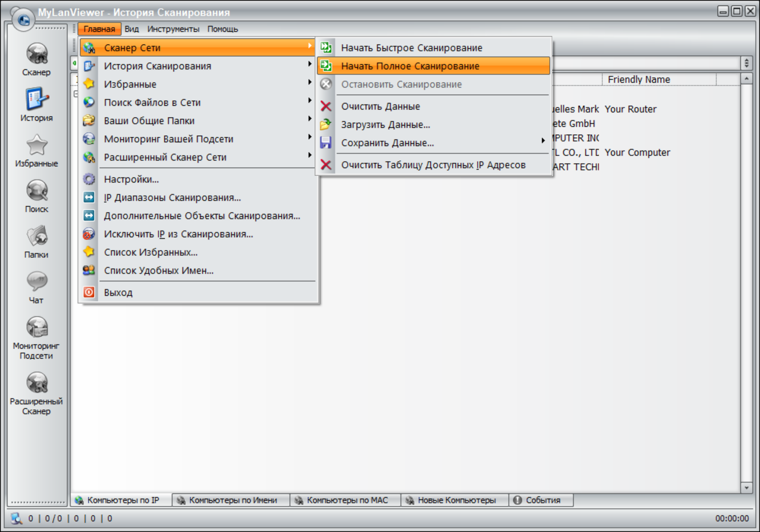Click red X icon of Очистить Таблицу
The height and width of the screenshot is (532, 760).
(x=326, y=165)
